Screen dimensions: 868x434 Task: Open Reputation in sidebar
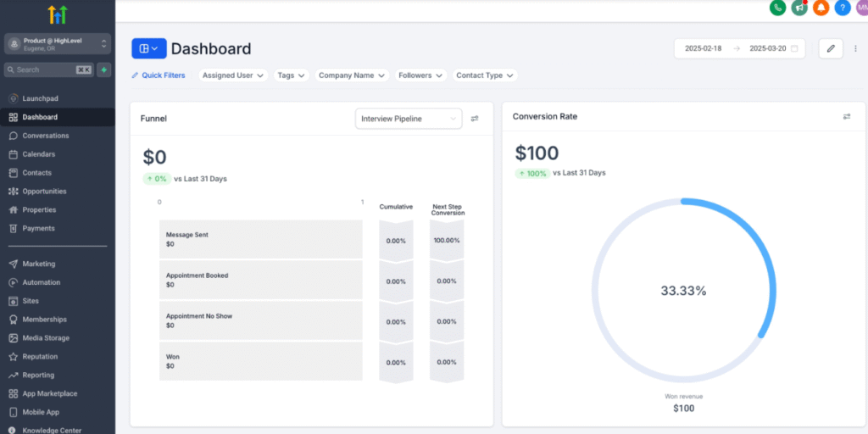click(58, 357)
